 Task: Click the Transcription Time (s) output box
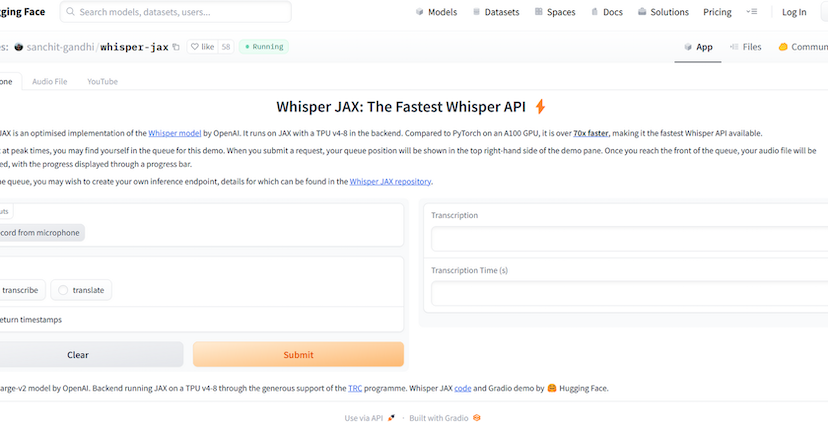(629, 294)
